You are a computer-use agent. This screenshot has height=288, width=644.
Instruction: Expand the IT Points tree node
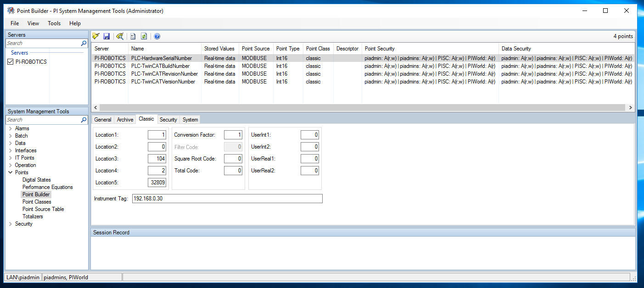[x=10, y=158]
